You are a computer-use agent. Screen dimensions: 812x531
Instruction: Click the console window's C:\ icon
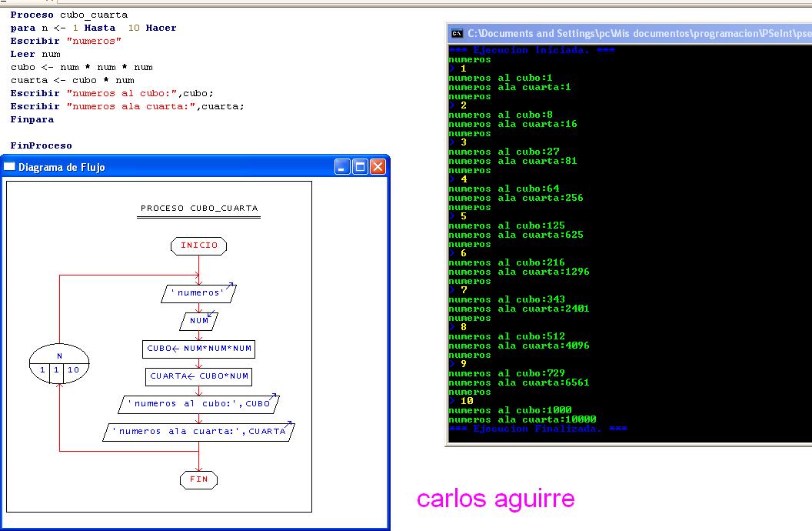(457, 34)
